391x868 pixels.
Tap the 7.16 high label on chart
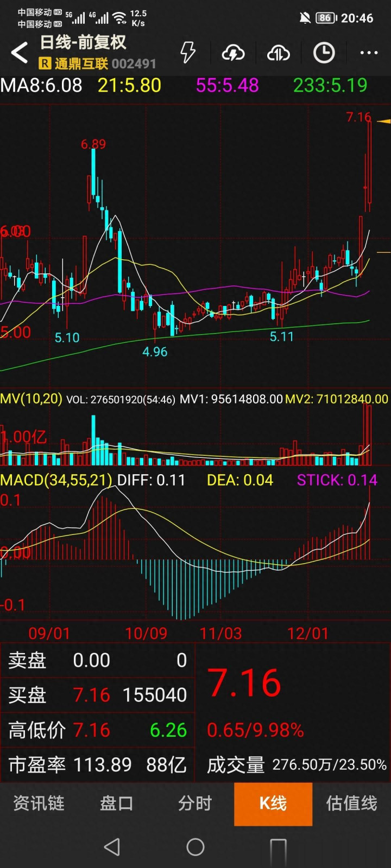pos(358,117)
